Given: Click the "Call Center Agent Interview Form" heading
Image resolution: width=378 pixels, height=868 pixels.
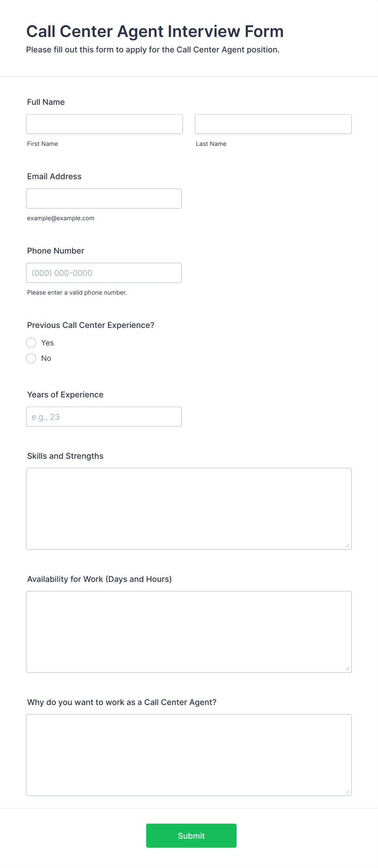Looking at the screenshot, I should (x=155, y=31).
